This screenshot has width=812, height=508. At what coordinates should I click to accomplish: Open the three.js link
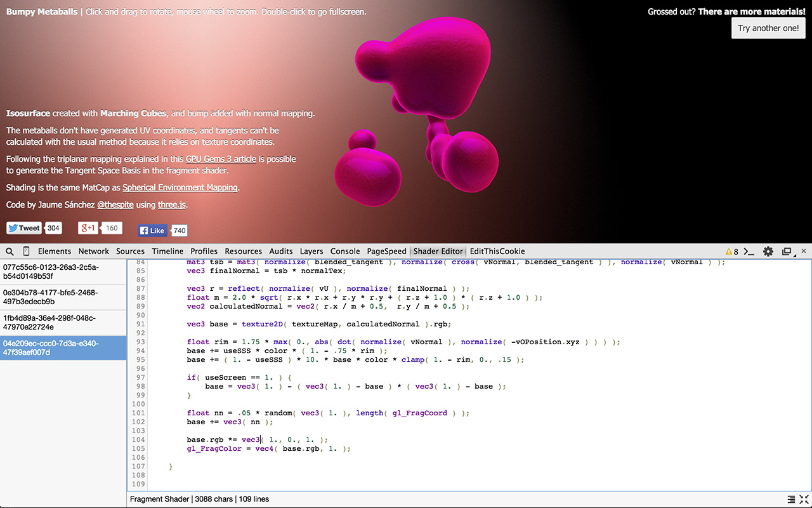(171, 204)
